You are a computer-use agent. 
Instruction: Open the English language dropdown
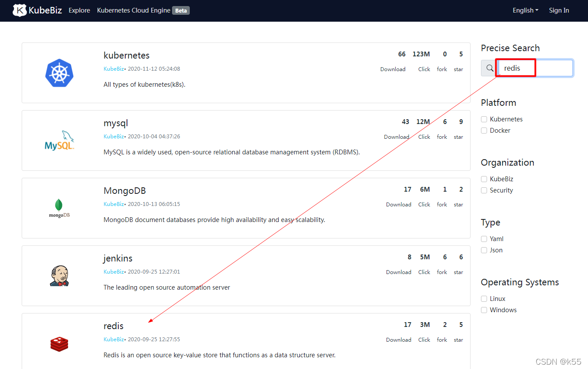tap(525, 10)
